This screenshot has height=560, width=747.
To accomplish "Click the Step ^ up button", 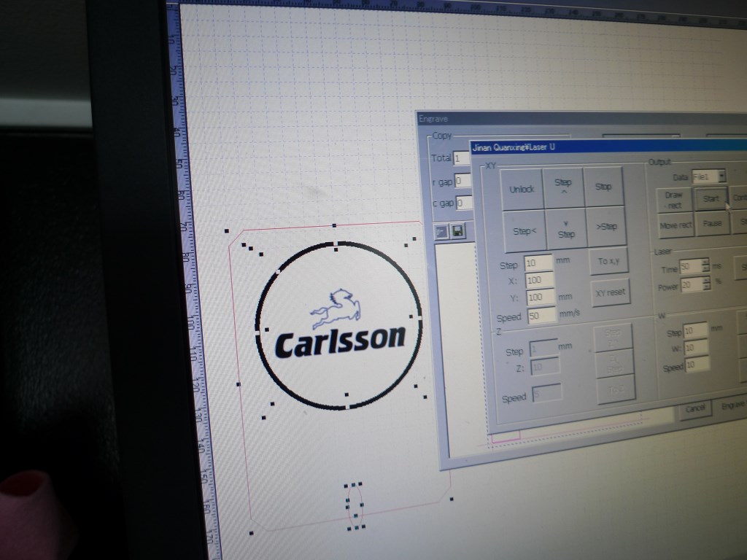I will [x=563, y=187].
